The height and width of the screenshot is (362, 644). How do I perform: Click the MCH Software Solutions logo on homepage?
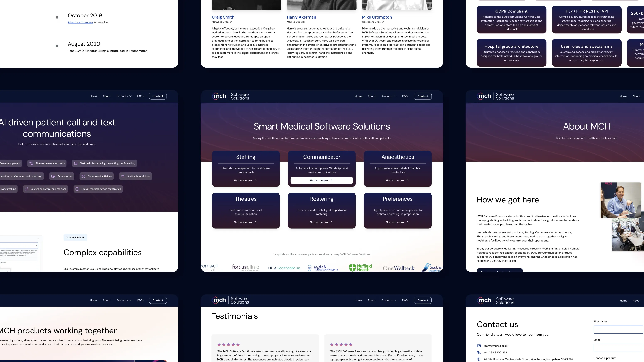[231, 96]
